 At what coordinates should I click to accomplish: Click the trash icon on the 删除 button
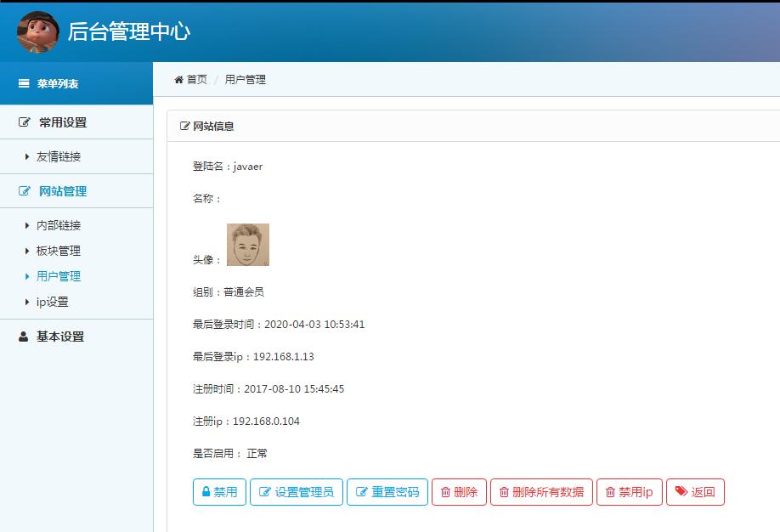(x=445, y=491)
